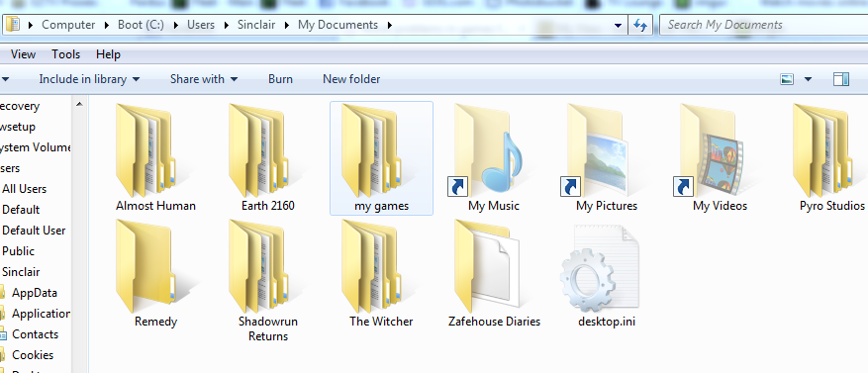Expand Share with dropdown
This screenshot has width=868, height=373.
(234, 80)
